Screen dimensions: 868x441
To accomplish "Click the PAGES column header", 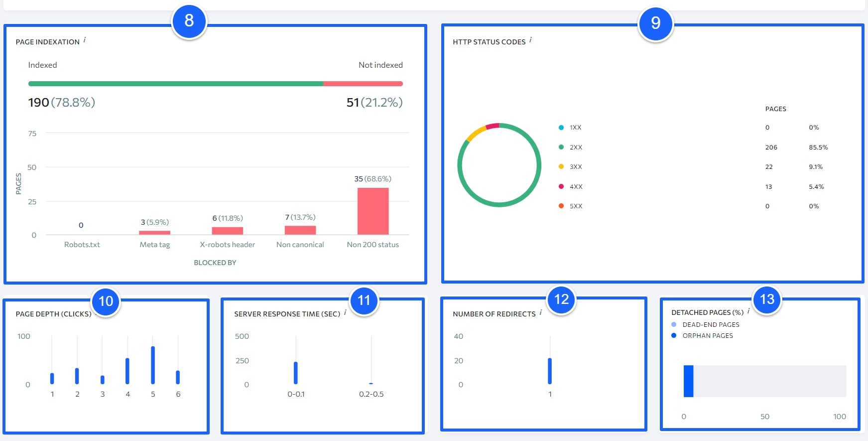I will tap(776, 109).
